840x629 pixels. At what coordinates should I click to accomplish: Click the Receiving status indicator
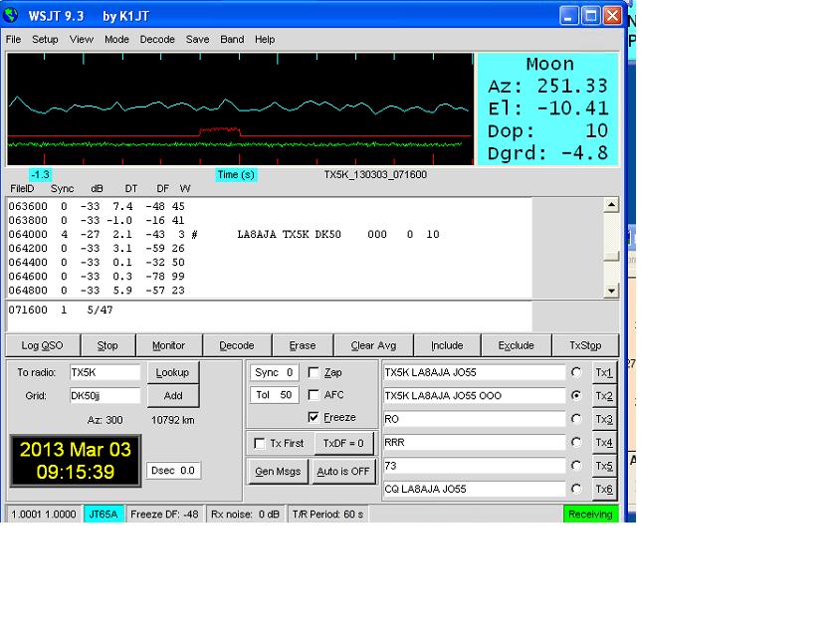click(x=590, y=515)
